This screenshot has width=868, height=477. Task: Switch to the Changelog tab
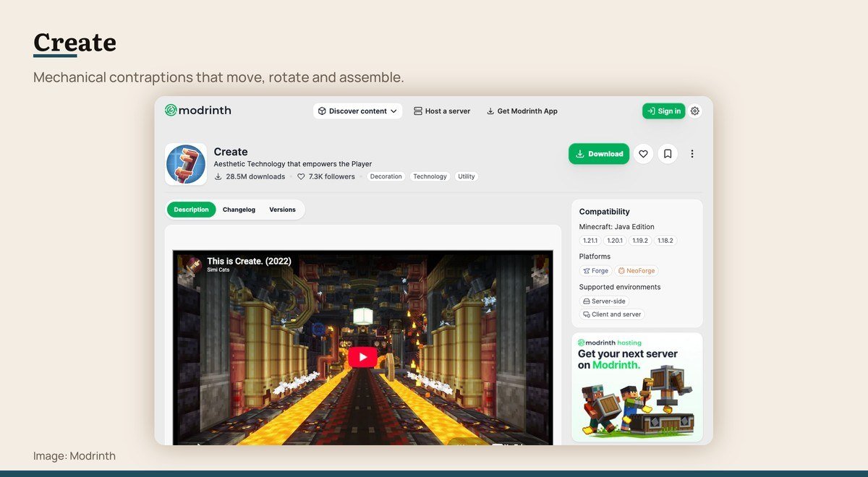tap(239, 210)
